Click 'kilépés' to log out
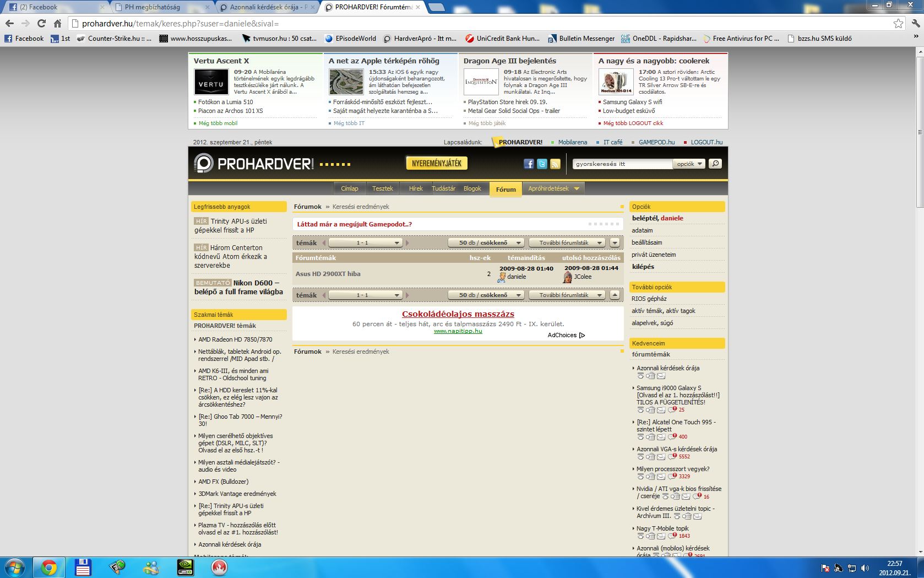Screen dimensions: 924x578 (643, 267)
